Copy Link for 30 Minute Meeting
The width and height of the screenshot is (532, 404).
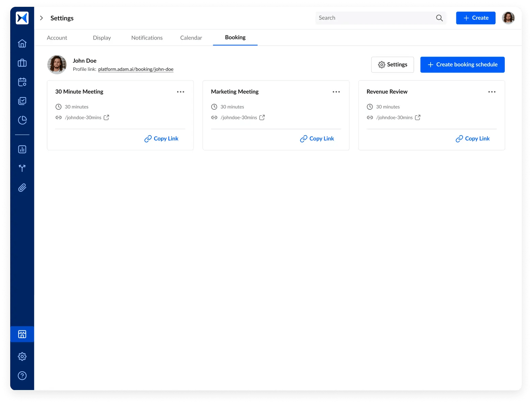(x=161, y=139)
